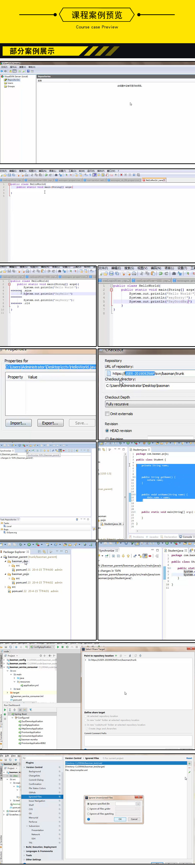The width and height of the screenshot is (195, 868).
Task: Click green Run icon beside ConfigApplication
Action: 58,647
